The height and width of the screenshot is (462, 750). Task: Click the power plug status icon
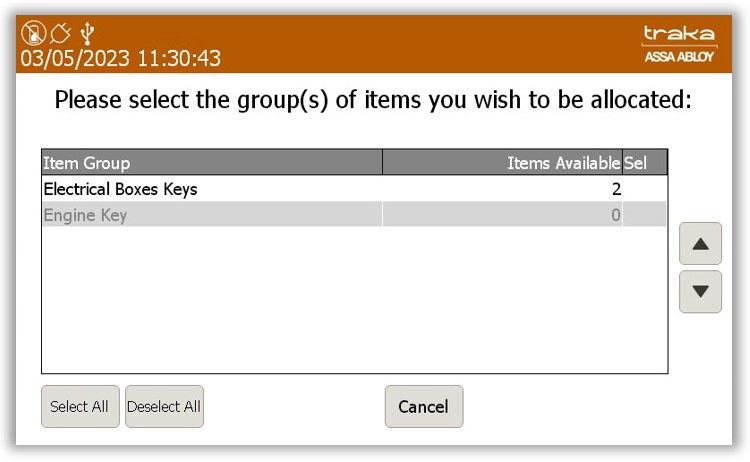point(61,33)
